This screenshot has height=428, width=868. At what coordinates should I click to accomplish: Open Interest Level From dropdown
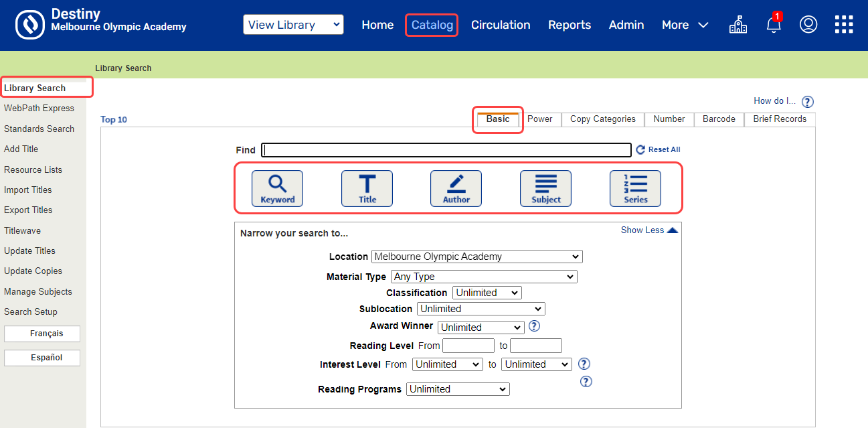(447, 364)
